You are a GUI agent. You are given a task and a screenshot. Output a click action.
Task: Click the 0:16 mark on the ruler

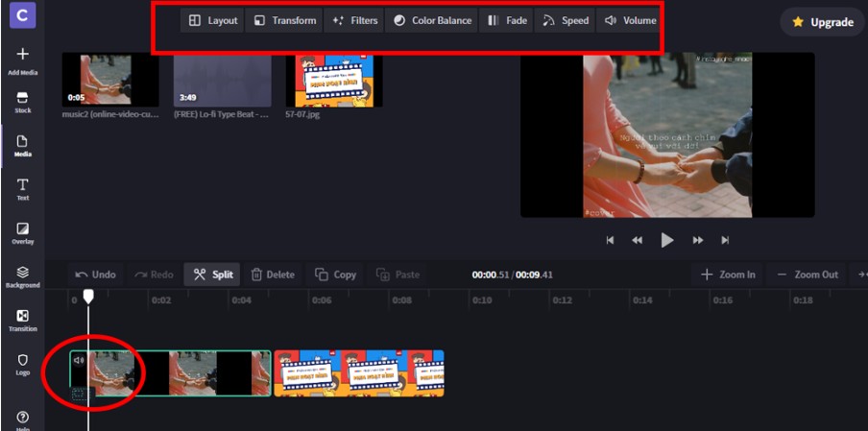click(722, 300)
